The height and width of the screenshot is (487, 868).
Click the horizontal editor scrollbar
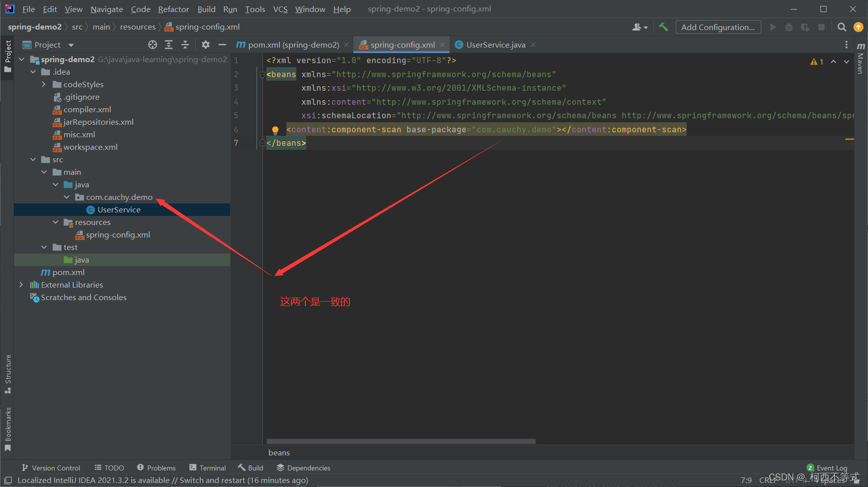pyautogui.click(x=401, y=441)
